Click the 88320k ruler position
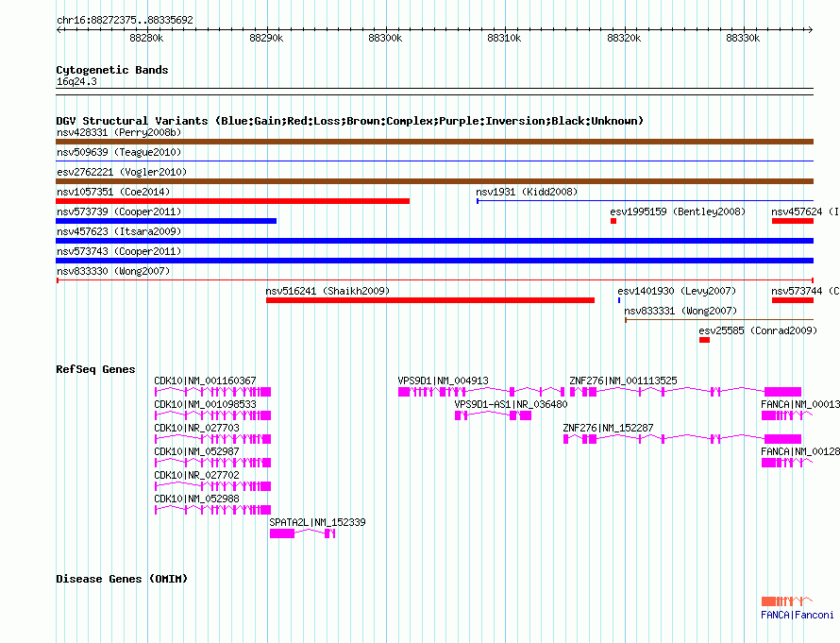The height and width of the screenshot is (643, 840). (x=624, y=38)
